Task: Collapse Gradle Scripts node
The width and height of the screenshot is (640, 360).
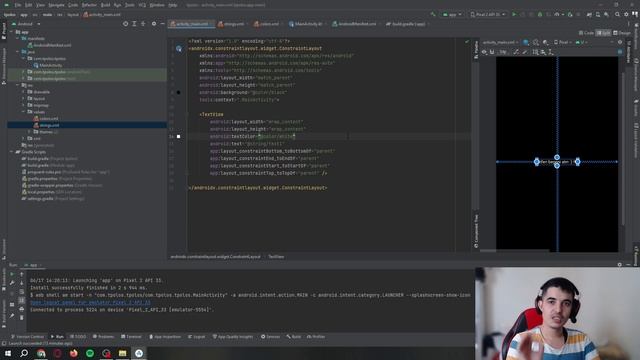Action: 12,152
